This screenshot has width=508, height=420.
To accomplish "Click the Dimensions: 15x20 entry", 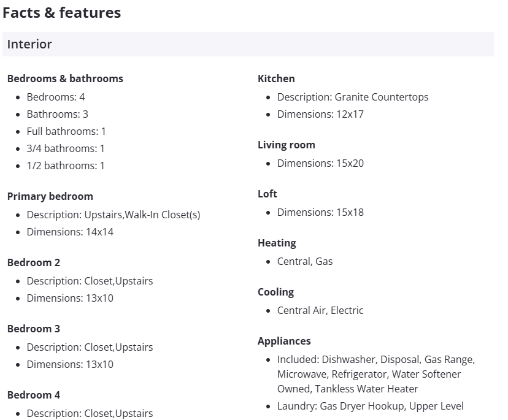I will pyautogui.click(x=320, y=163).
